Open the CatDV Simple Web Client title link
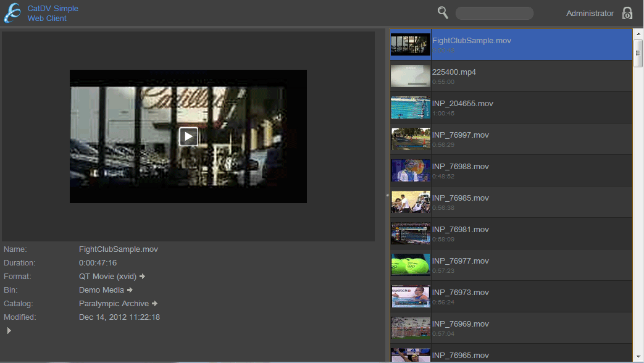 pyautogui.click(x=53, y=13)
